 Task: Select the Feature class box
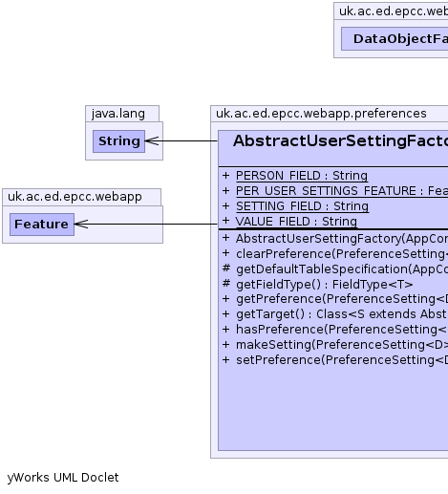(x=42, y=225)
